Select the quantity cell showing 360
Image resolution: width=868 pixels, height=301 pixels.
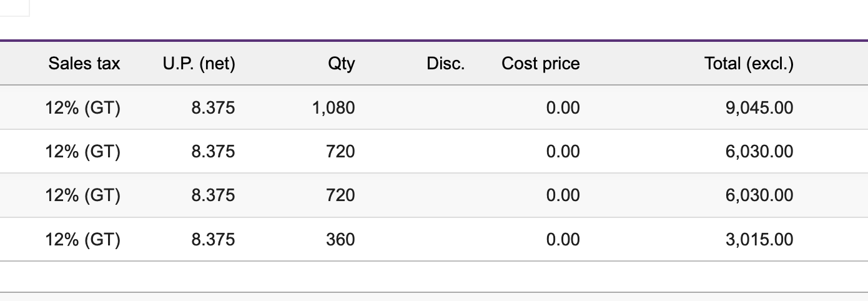pos(341,239)
